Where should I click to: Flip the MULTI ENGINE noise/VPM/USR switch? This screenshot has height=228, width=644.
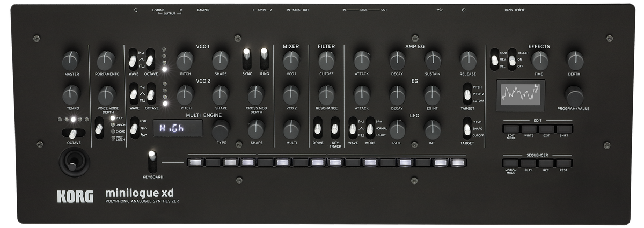pyautogui.click(x=134, y=129)
